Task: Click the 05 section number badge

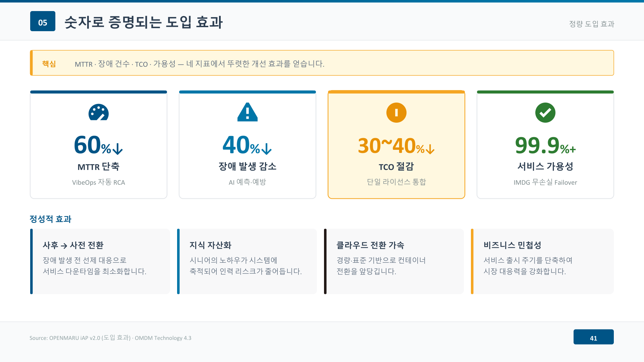Action: point(43,21)
